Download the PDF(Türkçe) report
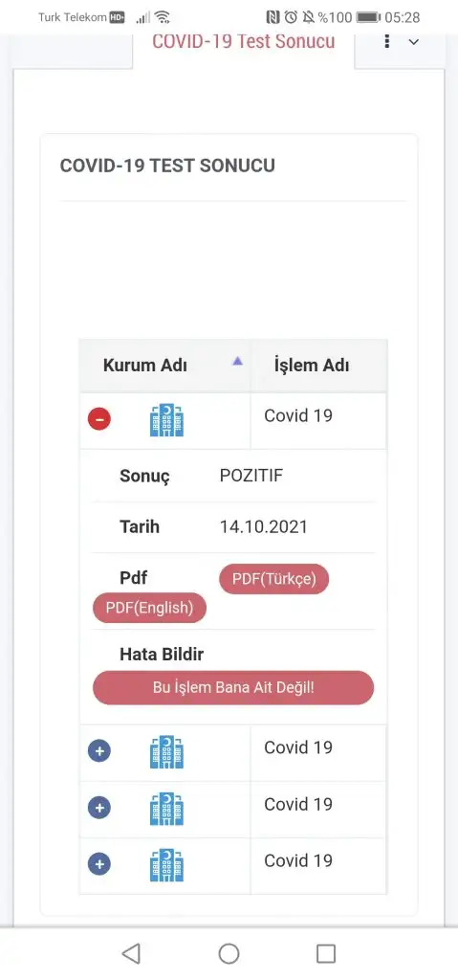The image size is (458, 980). (x=273, y=579)
